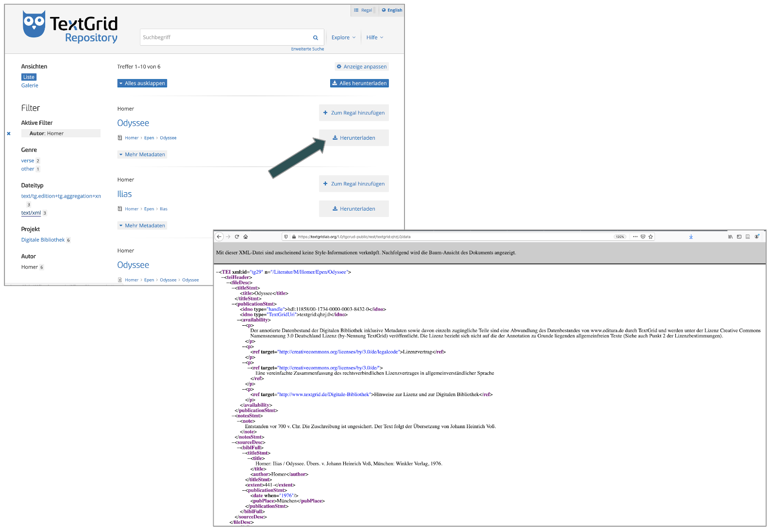Image resolution: width=772 pixels, height=532 pixels.
Task: Click the document icon before Homer › Epen › Ilias
Action: 120,209
